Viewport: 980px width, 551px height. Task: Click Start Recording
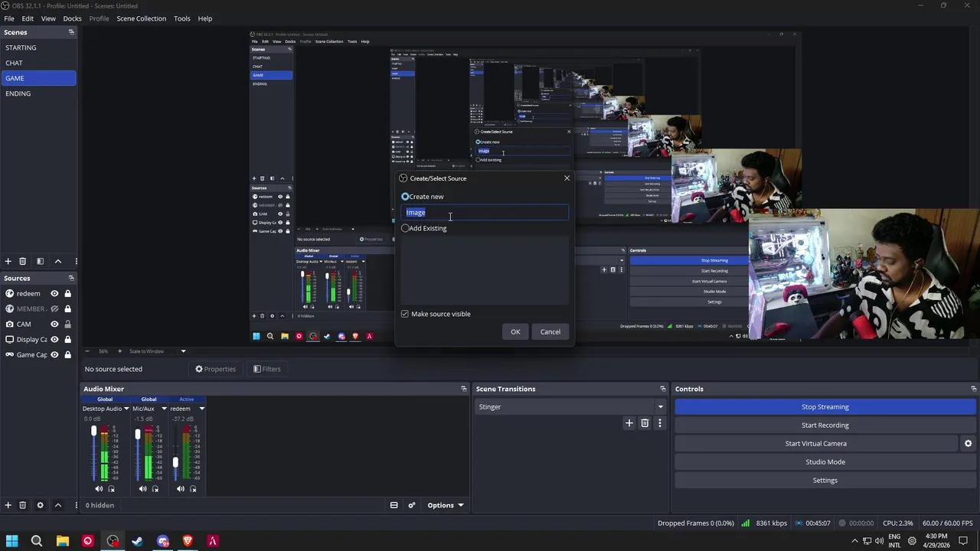tap(825, 425)
